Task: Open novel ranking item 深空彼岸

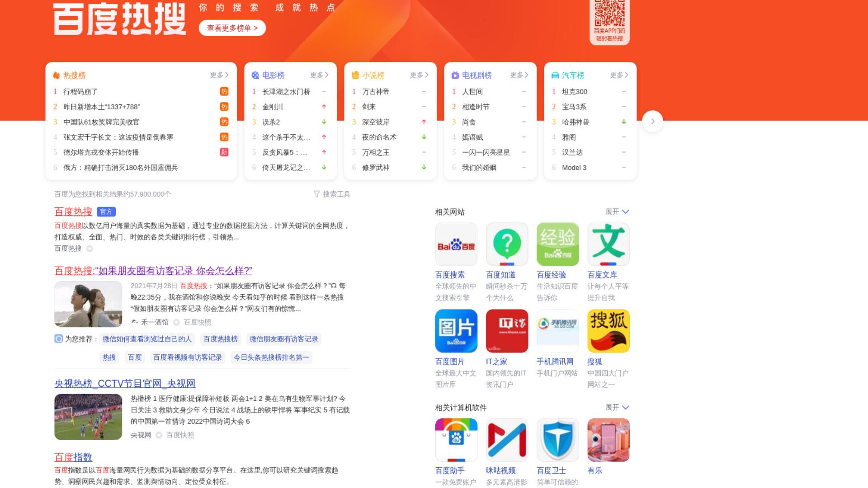Action: (376, 122)
